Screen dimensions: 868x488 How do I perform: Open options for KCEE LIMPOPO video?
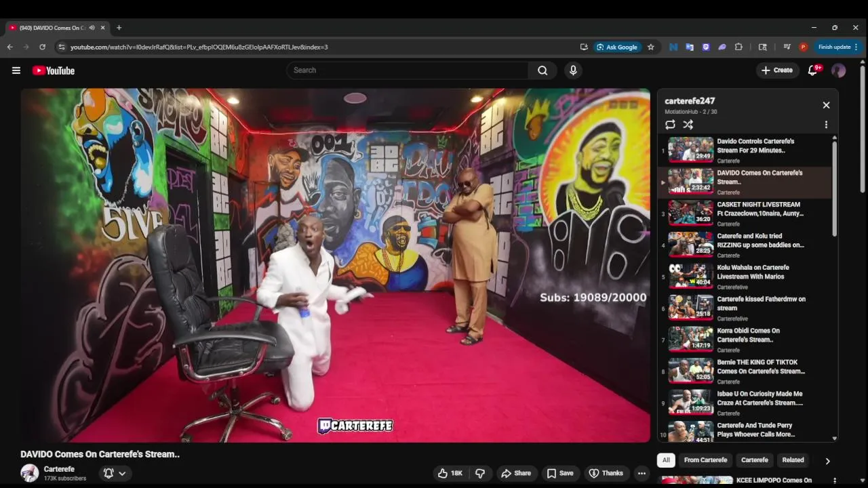pyautogui.click(x=834, y=481)
